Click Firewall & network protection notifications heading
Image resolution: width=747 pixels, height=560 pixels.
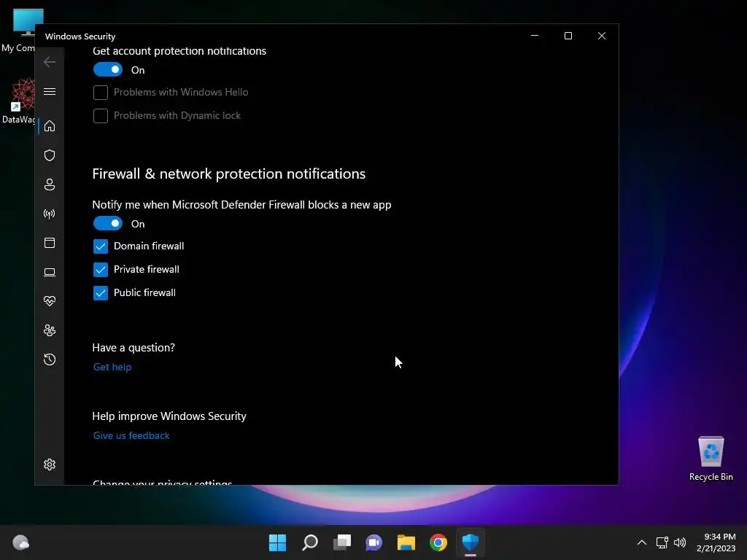228,174
